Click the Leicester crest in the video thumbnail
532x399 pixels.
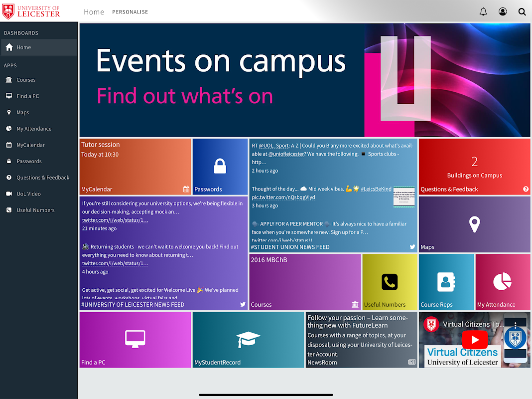pyautogui.click(x=515, y=338)
